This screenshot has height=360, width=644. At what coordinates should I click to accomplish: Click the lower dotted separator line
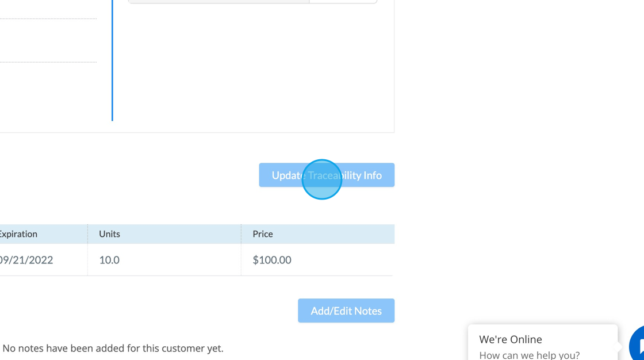tap(48, 62)
